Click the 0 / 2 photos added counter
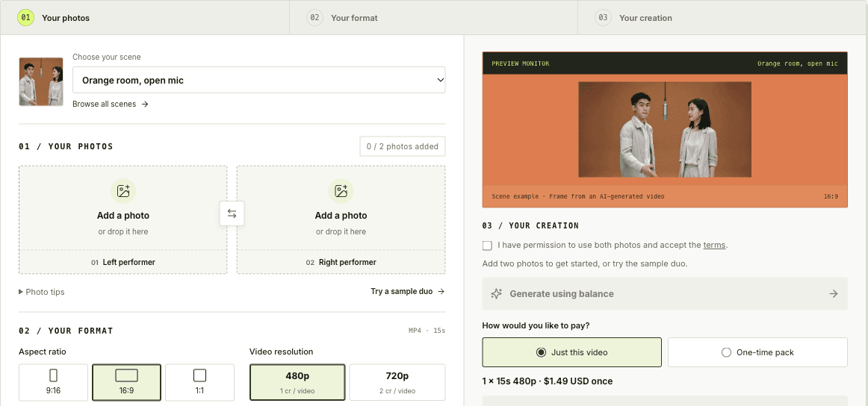Image resolution: width=868 pixels, height=406 pixels. pyautogui.click(x=403, y=146)
